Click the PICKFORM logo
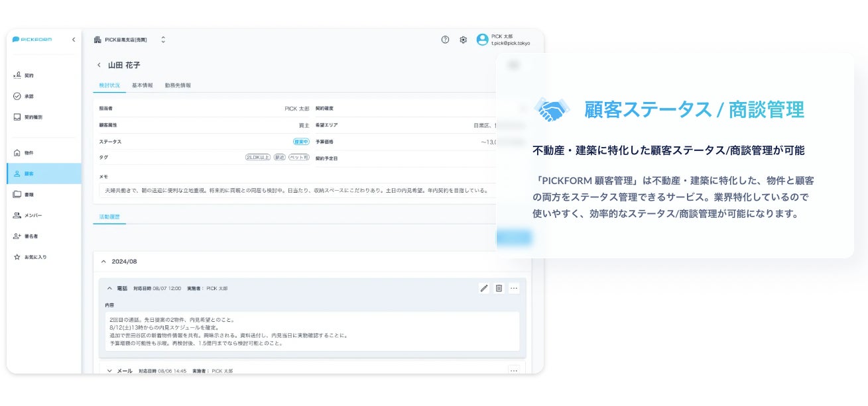Screen dimensions: 868x406 pos(32,40)
